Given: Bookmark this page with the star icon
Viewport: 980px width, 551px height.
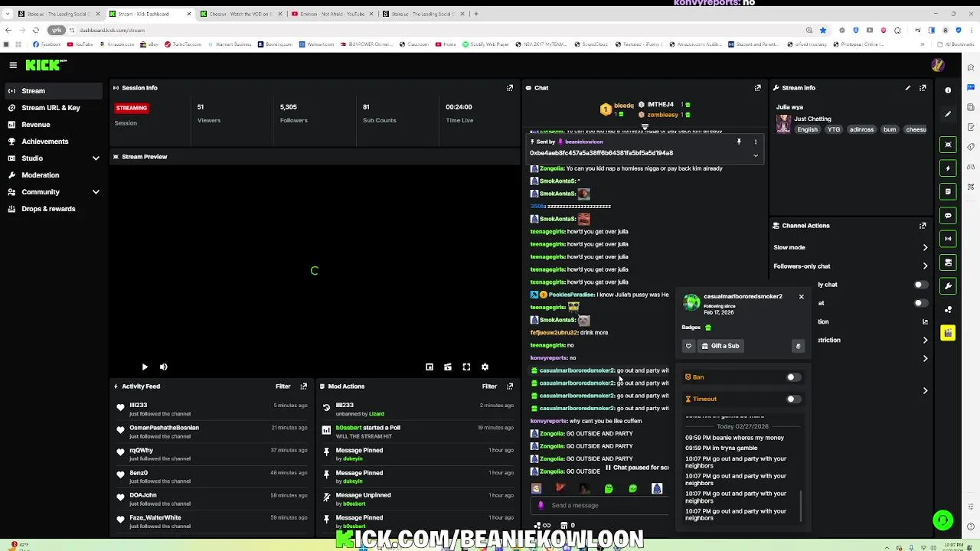Looking at the screenshot, I should [823, 30].
